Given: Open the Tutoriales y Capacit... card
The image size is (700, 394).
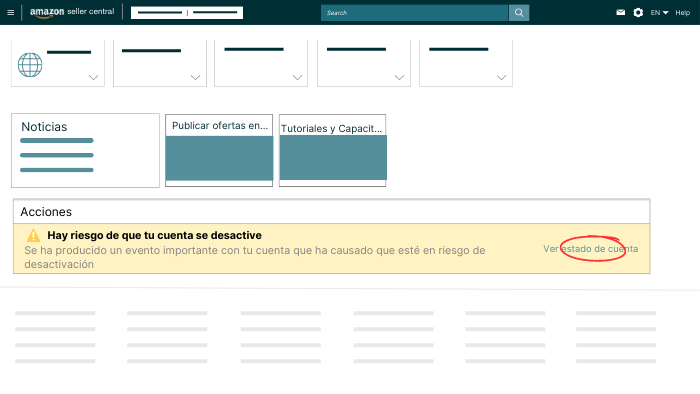Looking at the screenshot, I should click(333, 150).
